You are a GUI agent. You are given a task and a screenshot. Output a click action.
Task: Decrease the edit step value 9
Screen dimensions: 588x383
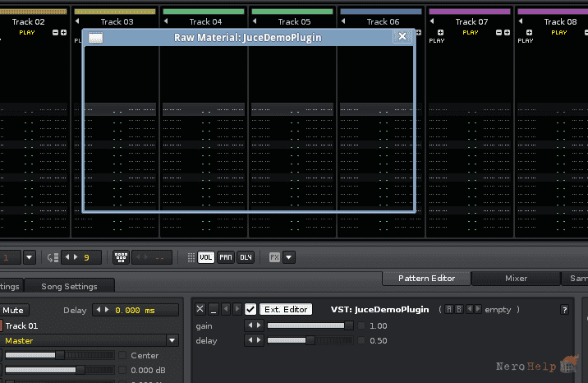pos(67,257)
